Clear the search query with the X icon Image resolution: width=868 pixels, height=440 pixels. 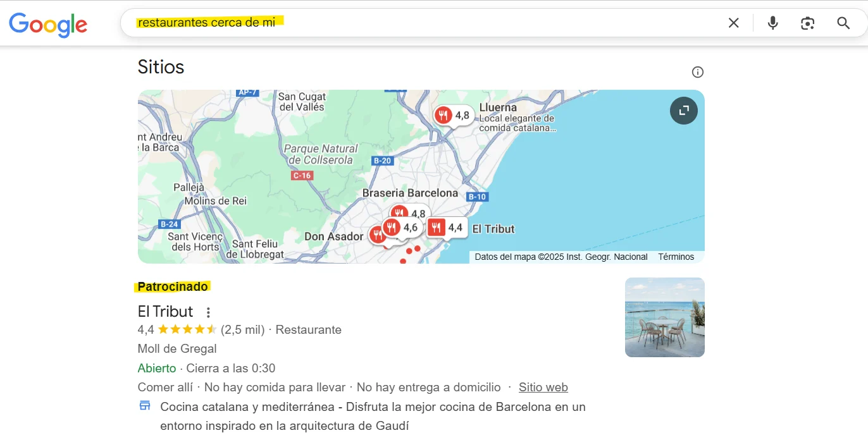733,23
